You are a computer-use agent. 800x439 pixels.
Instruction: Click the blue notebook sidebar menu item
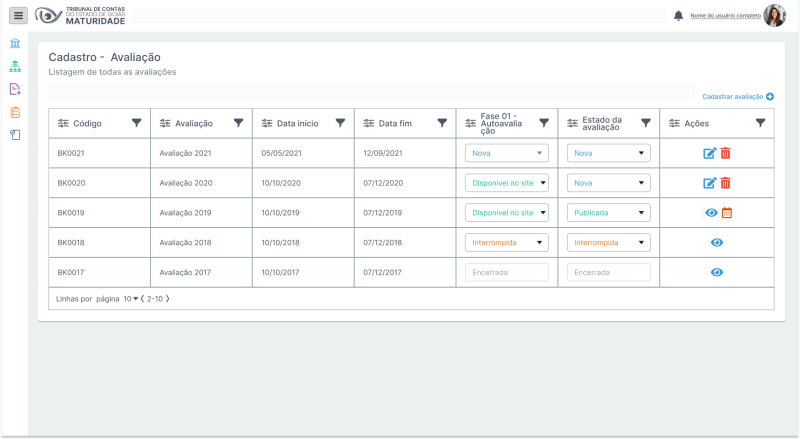coord(15,134)
